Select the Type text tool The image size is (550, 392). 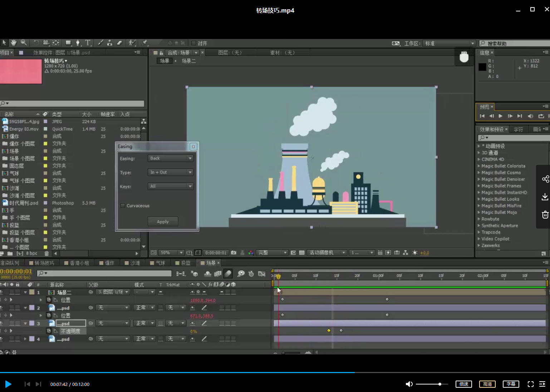click(x=88, y=43)
